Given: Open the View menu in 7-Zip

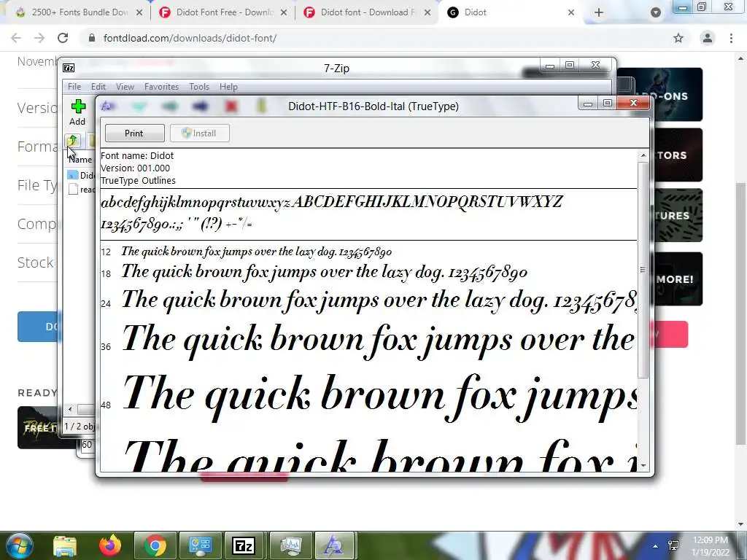Looking at the screenshot, I should coord(125,87).
